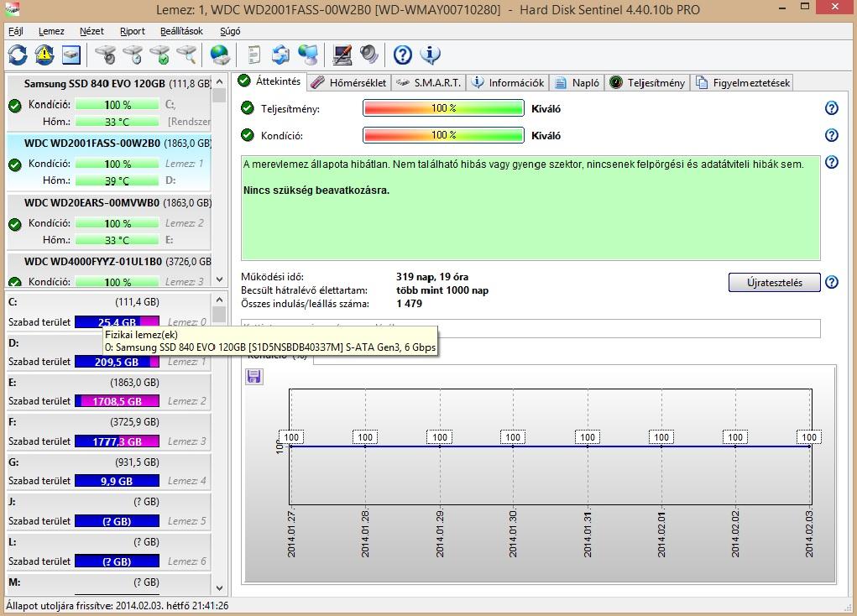
Task: Open the Riport menu
Action: pyautogui.click(x=133, y=31)
